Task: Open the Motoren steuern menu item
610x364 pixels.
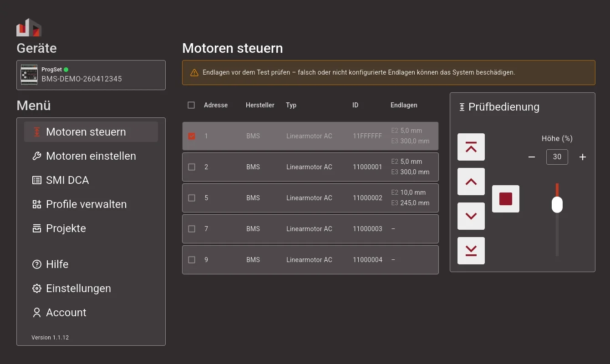Action: coord(91,132)
